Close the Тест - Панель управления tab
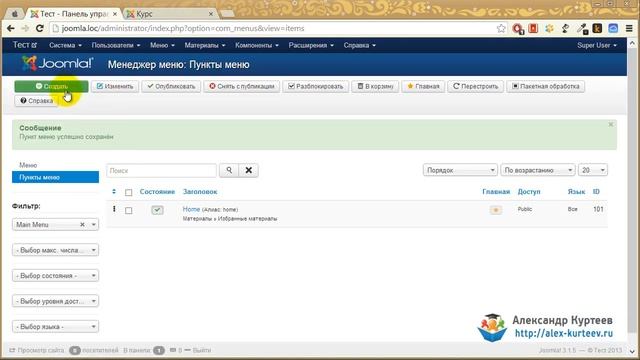This screenshot has height=360, width=640. [x=115, y=14]
